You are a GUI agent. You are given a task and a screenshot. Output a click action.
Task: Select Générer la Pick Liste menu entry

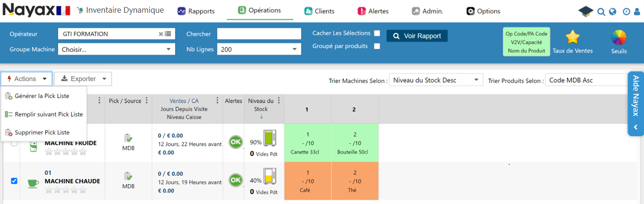42,96
